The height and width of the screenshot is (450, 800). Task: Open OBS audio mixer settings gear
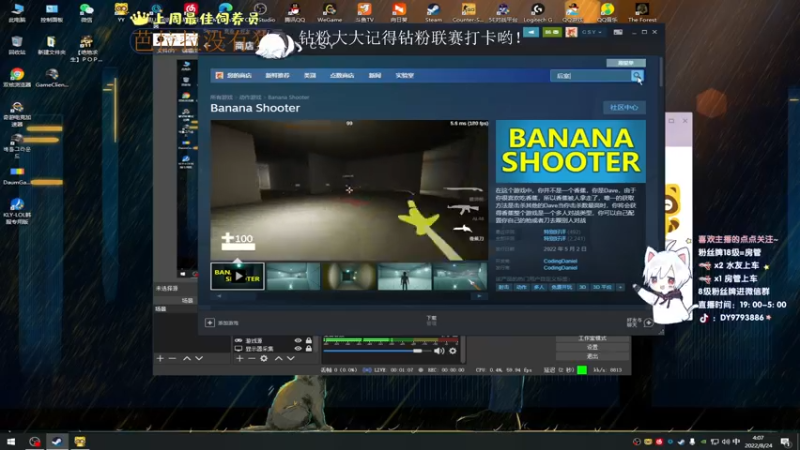[453, 351]
